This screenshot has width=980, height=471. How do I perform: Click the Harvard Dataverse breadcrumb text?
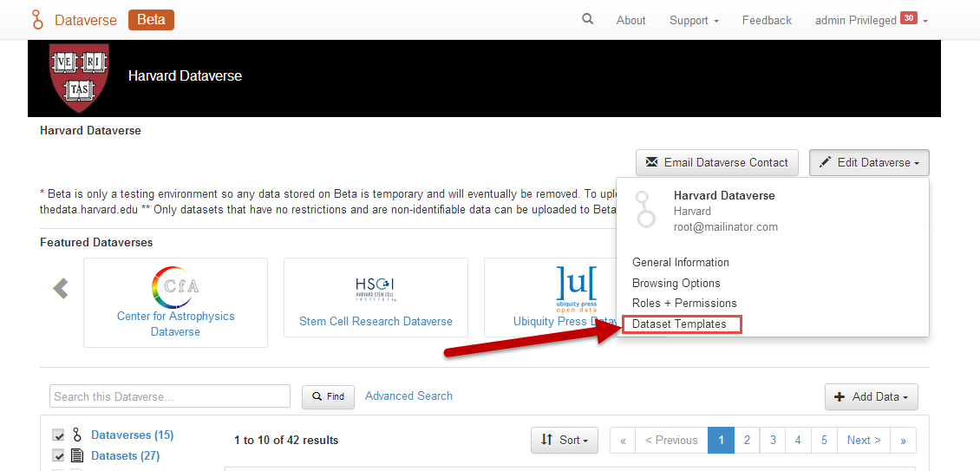pos(90,131)
